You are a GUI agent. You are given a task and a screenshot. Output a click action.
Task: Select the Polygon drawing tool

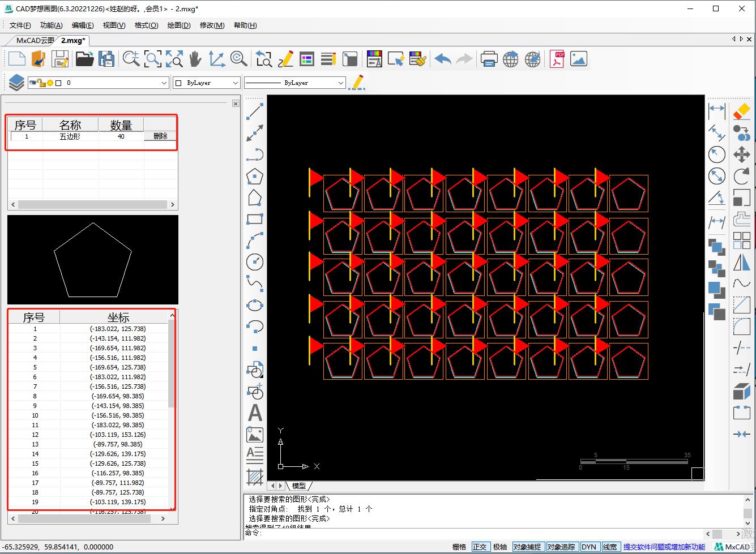click(255, 176)
